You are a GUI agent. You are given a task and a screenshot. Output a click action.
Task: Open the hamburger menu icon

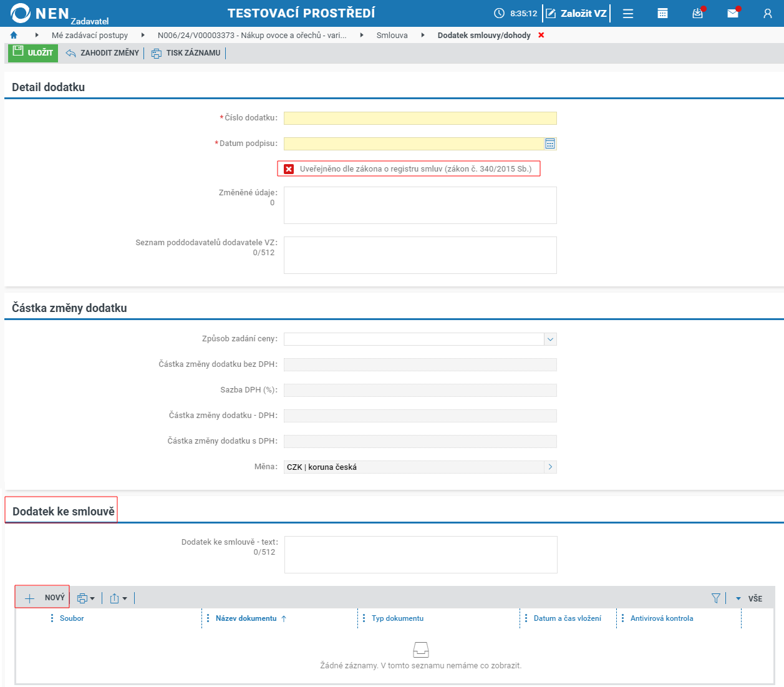pos(628,13)
